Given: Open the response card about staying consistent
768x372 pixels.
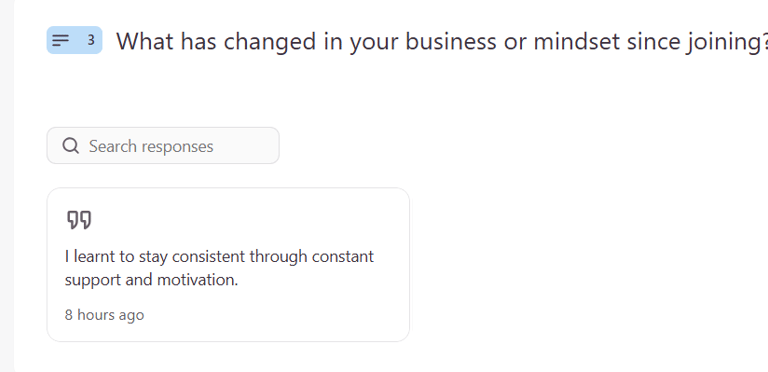Looking at the screenshot, I should coord(228,264).
